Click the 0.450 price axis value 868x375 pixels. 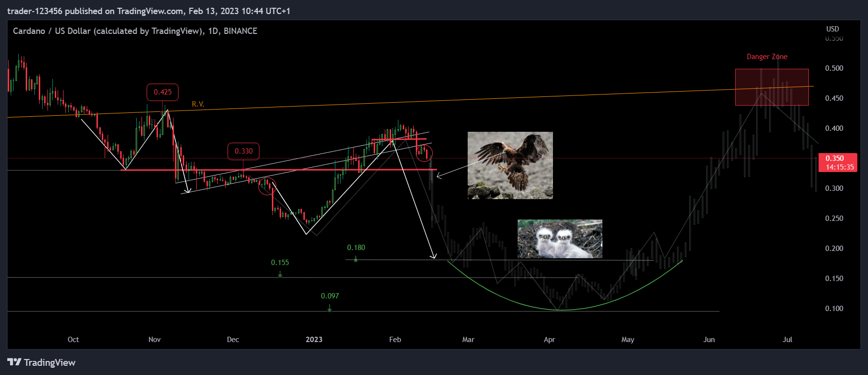click(834, 98)
